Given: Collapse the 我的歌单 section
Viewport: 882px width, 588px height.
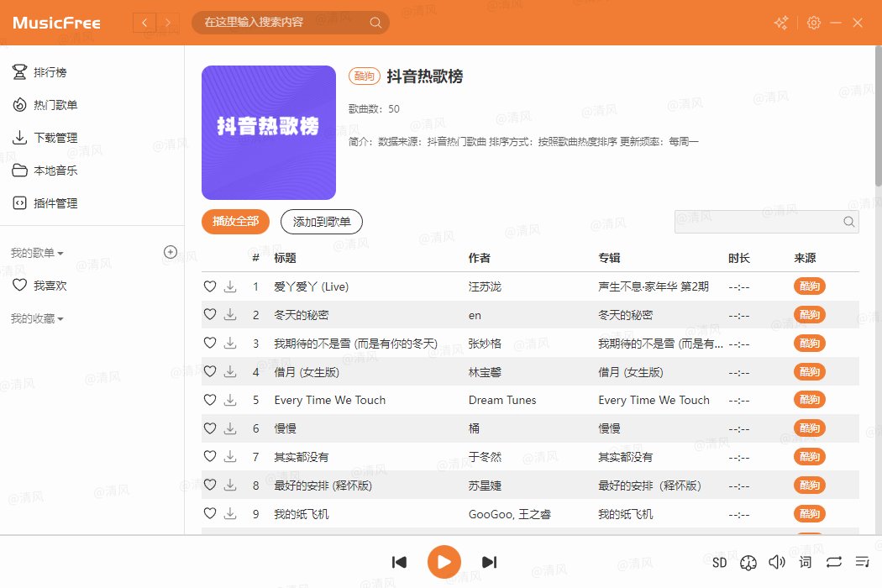Looking at the screenshot, I should pyautogui.click(x=37, y=253).
